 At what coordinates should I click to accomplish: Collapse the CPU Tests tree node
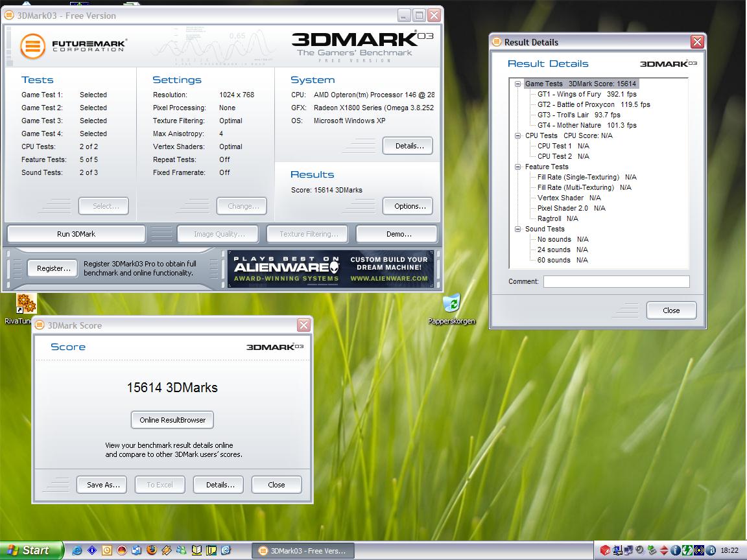click(x=517, y=135)
